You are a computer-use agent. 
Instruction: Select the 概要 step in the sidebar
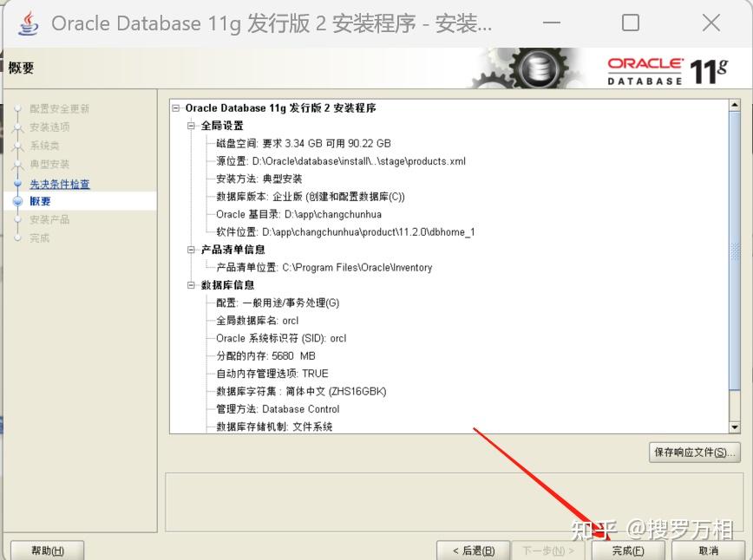click(x=40, y=201)
